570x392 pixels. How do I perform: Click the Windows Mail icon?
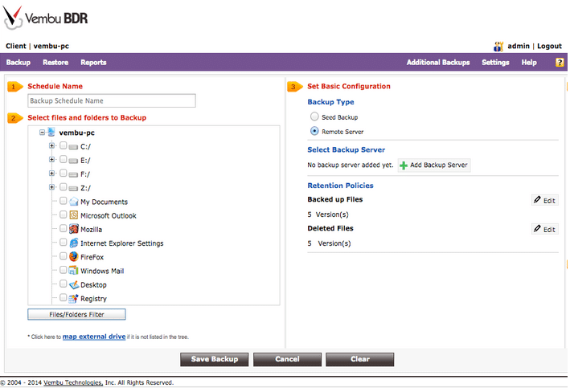pyautogui.click(x=74, y=270)
